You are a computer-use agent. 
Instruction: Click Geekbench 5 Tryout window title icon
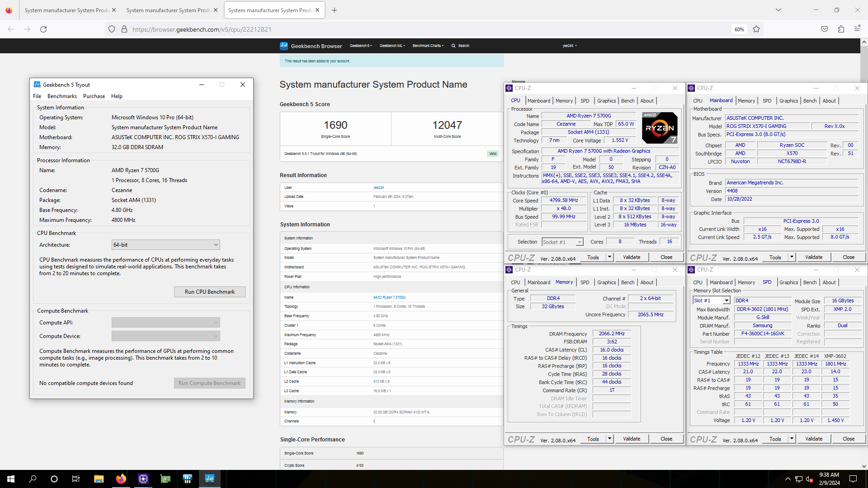click(37, 84)
